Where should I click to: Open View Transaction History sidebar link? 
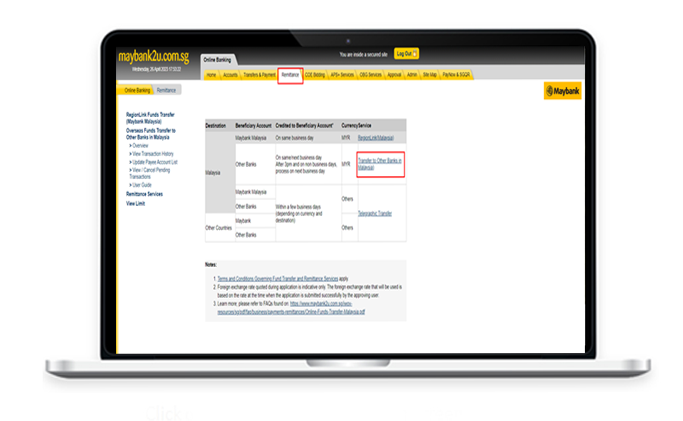[151, 154]
